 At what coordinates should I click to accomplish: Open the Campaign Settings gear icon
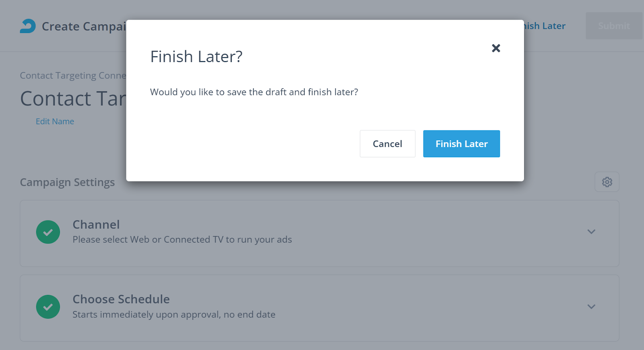point(607,182)
